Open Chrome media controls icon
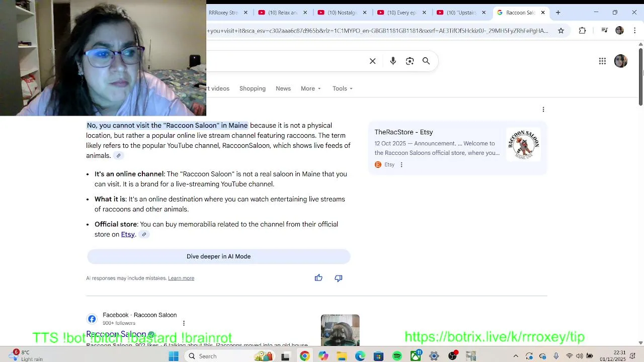Screen dimensions: 644x362 (x=605, y=31)
